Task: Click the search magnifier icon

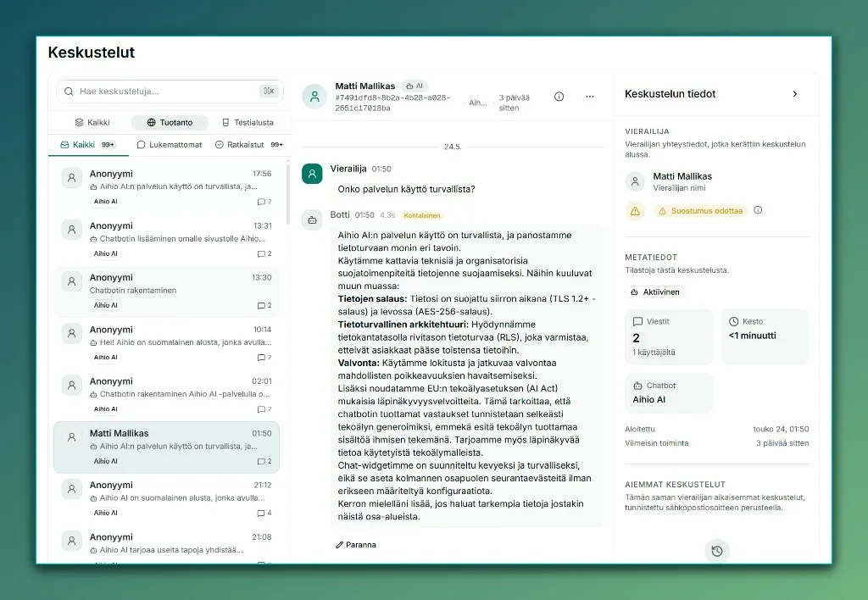Action: point(69,92)
